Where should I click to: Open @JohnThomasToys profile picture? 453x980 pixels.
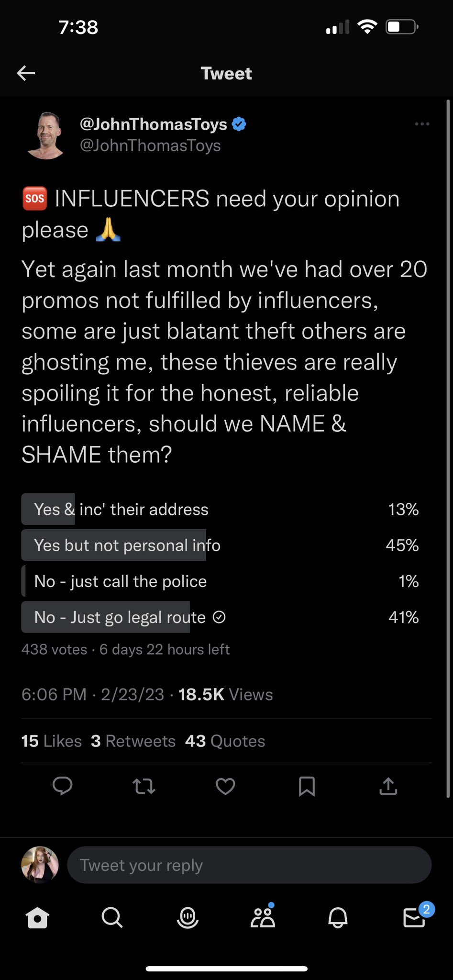(46, 135)
